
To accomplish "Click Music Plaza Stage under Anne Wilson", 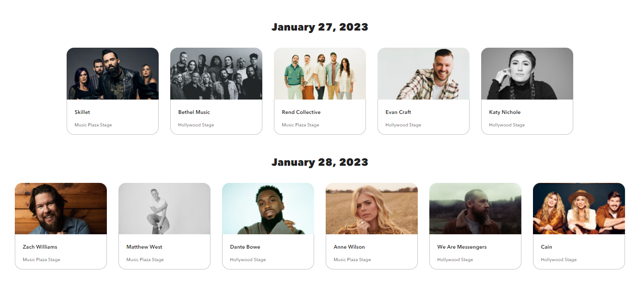I will (x=352, y=260).
